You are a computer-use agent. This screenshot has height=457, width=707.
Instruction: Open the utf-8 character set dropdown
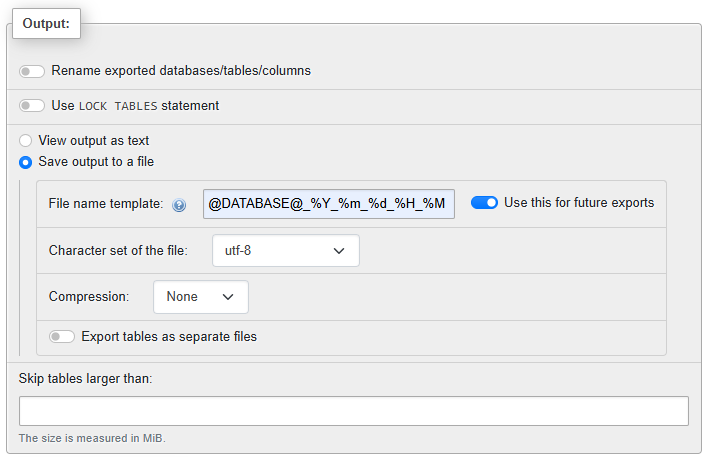[x=285, y=251]
